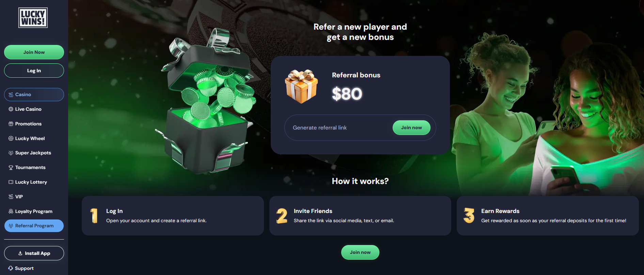644x275 pixels.
Task: Click the Promotions gift icon
Action: coord(11,124)
